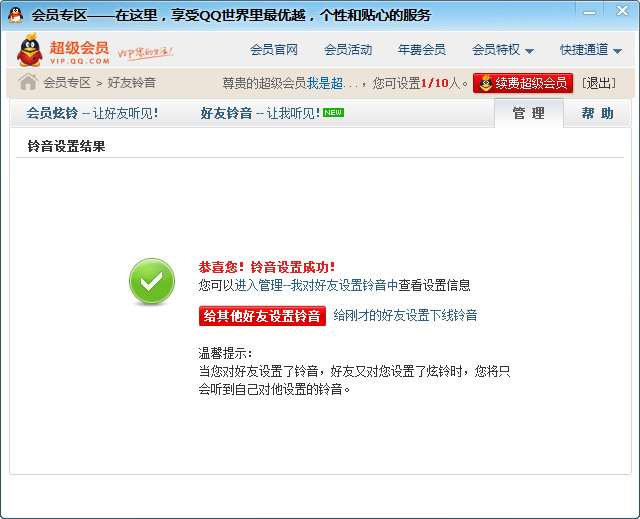
Task: Switch to 会员炫铃 tab
Action: [92, 113]
